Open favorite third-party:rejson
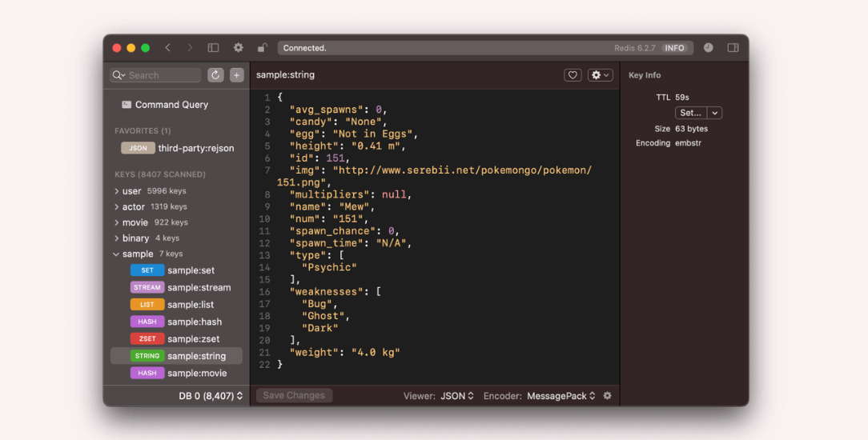Viewport: 868px width, 440px height. 196,148
